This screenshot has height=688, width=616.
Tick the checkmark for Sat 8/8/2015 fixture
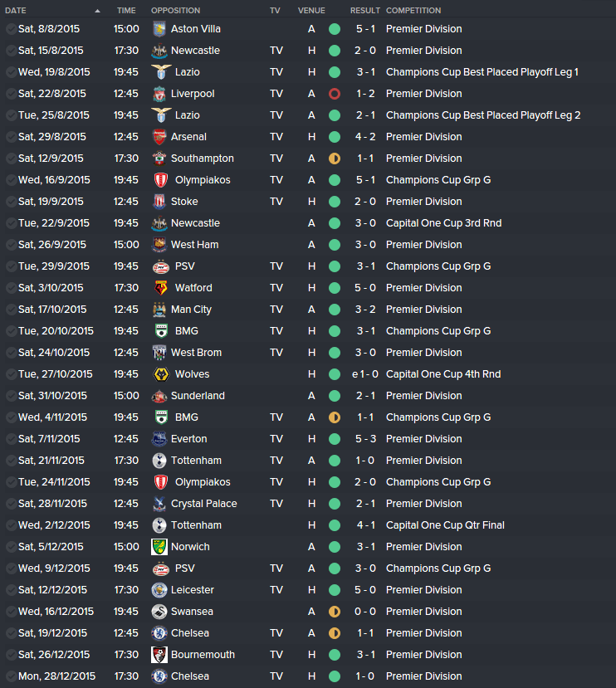coord(11,29)
